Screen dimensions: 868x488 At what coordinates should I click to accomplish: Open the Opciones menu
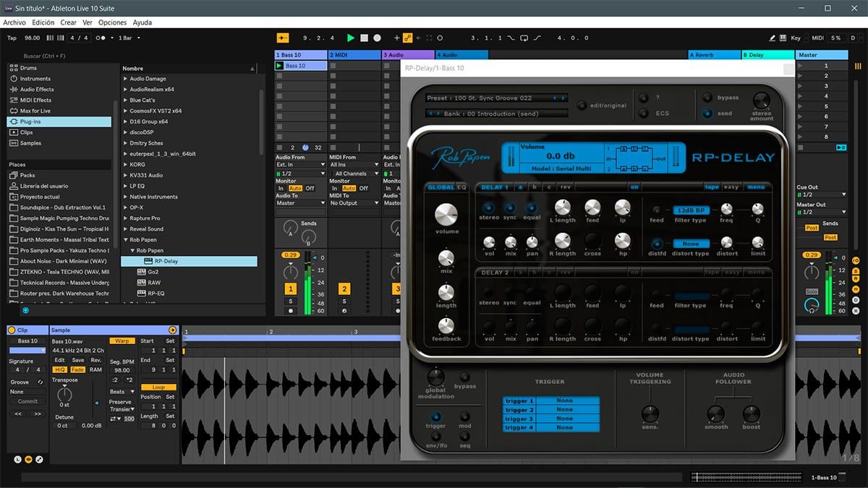113,22
